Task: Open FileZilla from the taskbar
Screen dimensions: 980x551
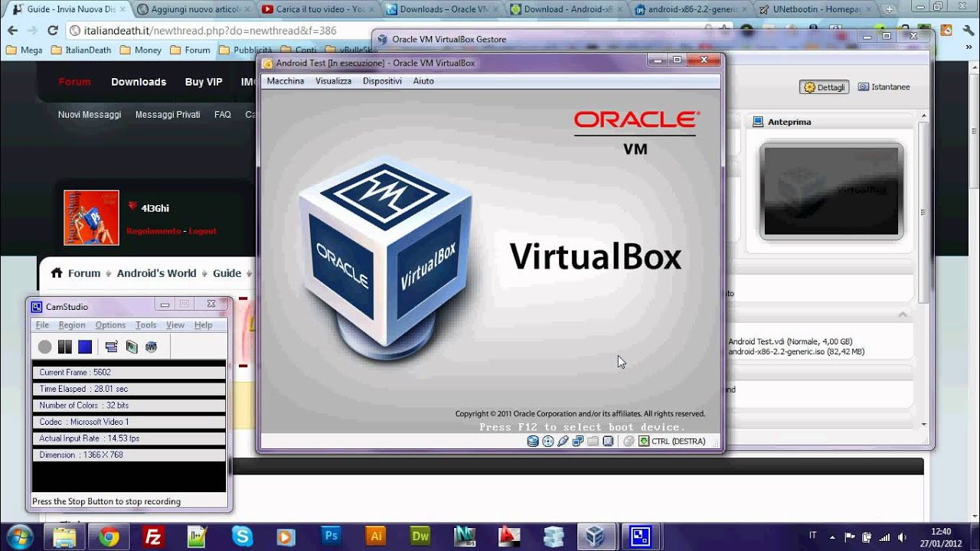Action: point(154,536)
